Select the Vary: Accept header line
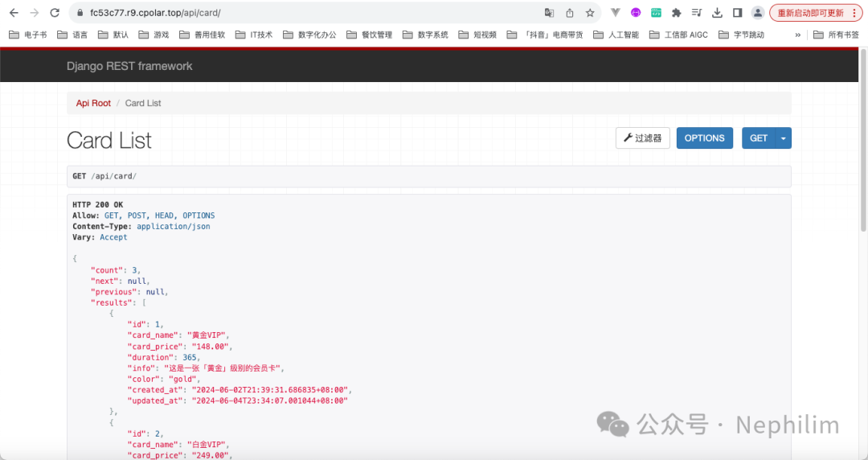This screenshot has height=460, width=868. pyautogui.click(x=100, y=237)
